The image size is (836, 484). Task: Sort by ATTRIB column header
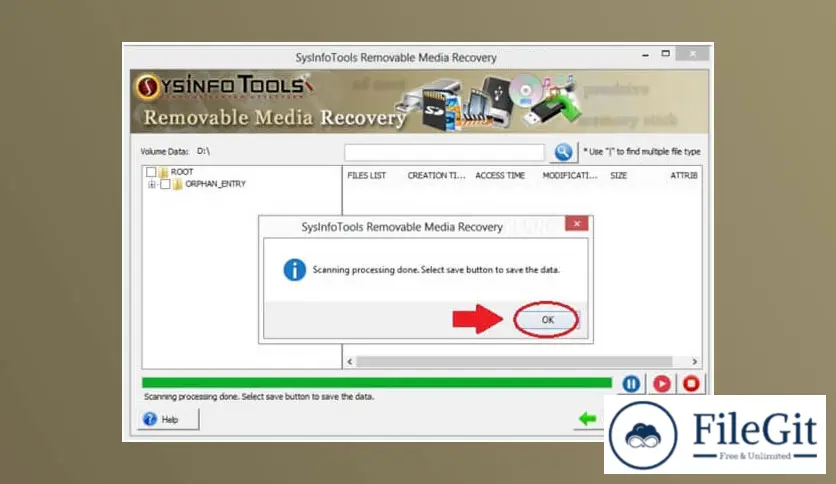tap(684, 175)
